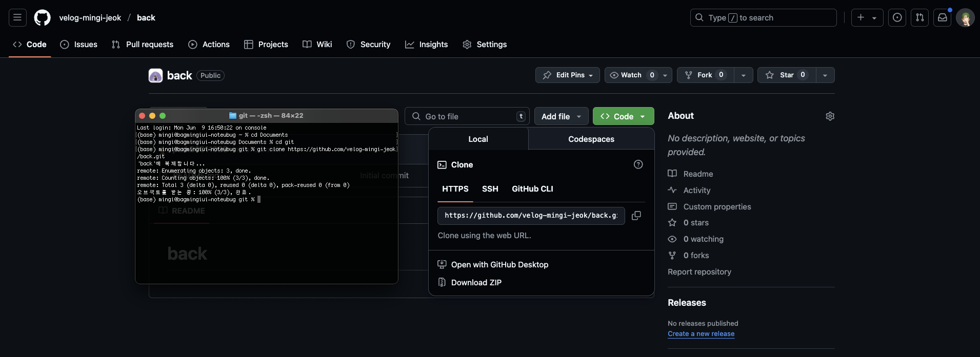The width and height of the screenshot is (980, 357).
Task: Open the Security tab
Action: [x=368, y=45]
